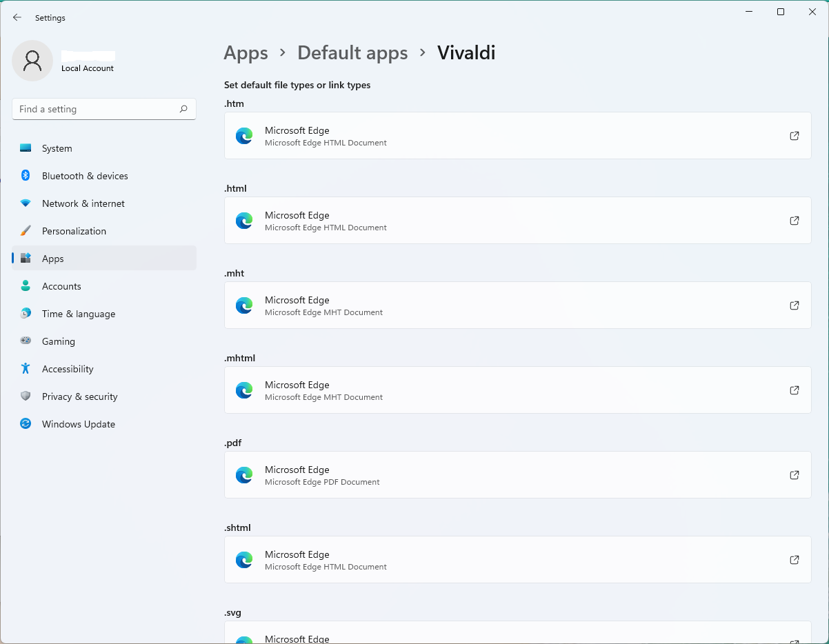The height and width of the screenshot is (644, 829).
Task: Change the .mht default app
Action: pos(518,305)
